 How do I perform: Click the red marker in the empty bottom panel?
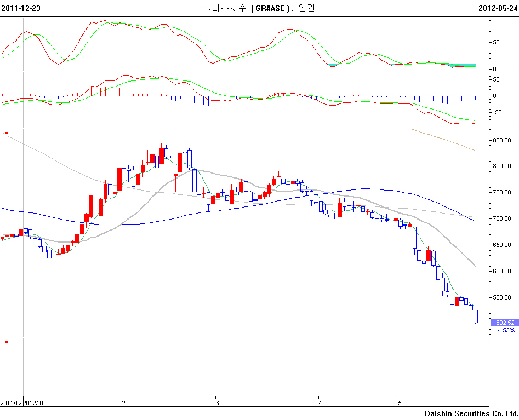click(7, 342)
